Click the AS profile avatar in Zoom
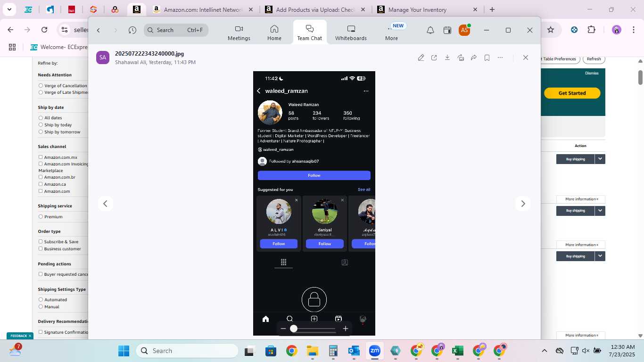This screenshot has width=644, height=362. click(464, 30)
